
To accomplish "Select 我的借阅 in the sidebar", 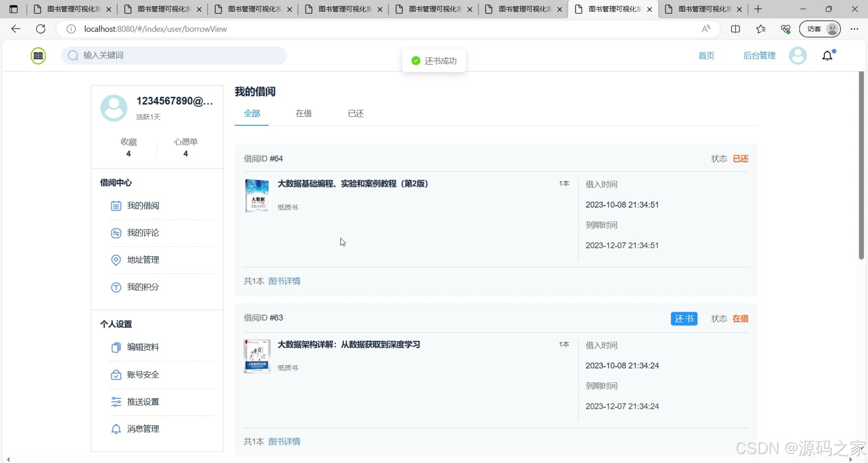I will pos(143,205).
